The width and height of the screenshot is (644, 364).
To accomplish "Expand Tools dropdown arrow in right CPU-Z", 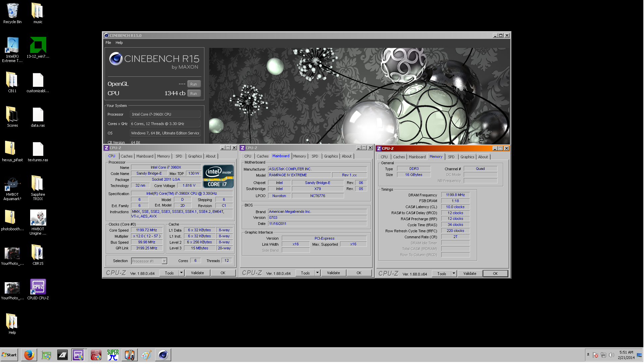I will (x=454, y=274).
